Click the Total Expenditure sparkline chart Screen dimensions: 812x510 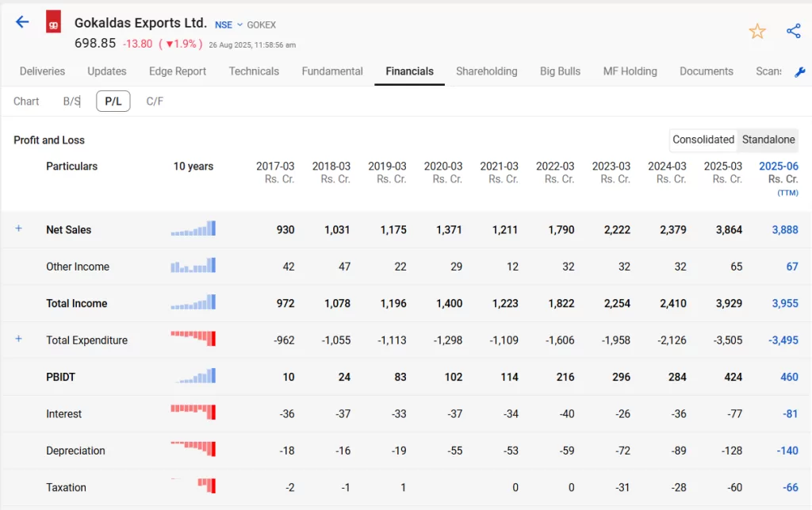193,339
